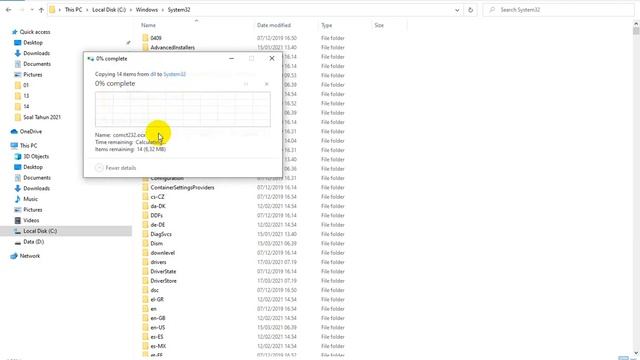Select the downlevel folder

pyautogui.click(x=162, y=253)
